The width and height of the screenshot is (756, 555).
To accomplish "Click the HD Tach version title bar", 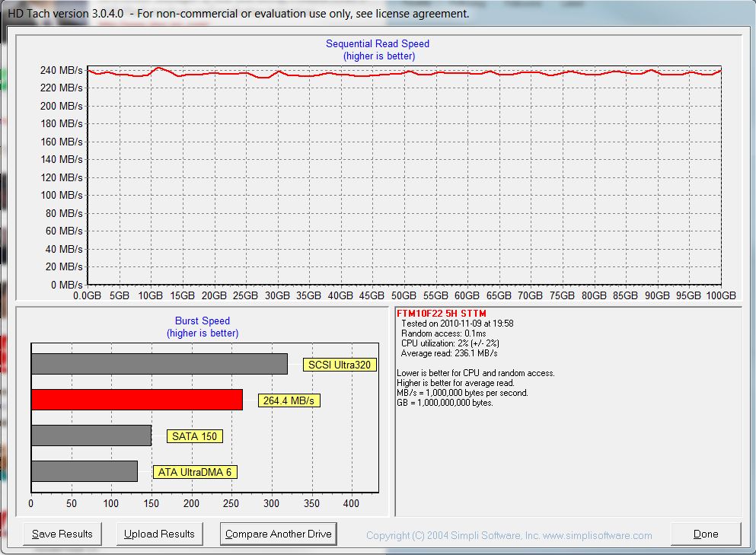I will pyautogui.click(x=238, y=13).
